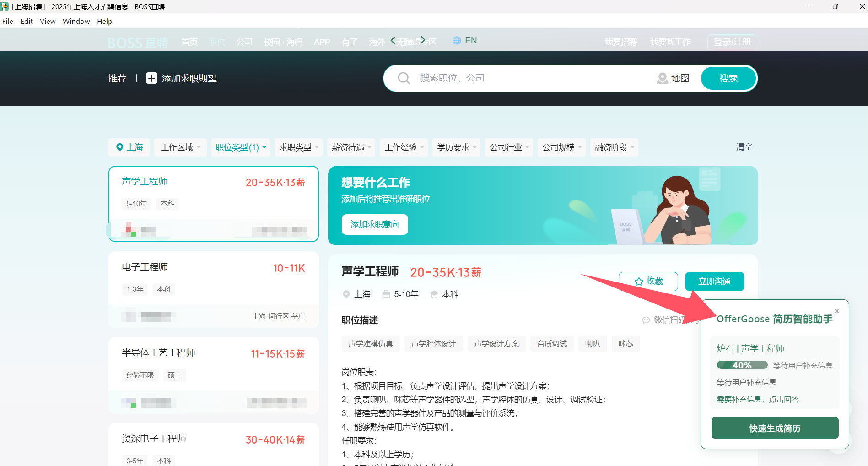868x466 pixels.
Task: Click 需要补充信息，点击回答 link
Action: (x=758, y=399)
